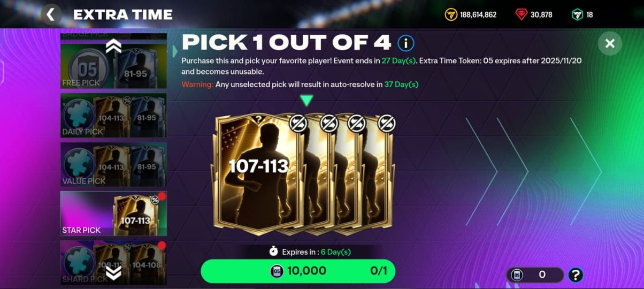Collapse side panel using small green arrow
644x289 pixels.
pyautogui.click(x=175, y=52)
